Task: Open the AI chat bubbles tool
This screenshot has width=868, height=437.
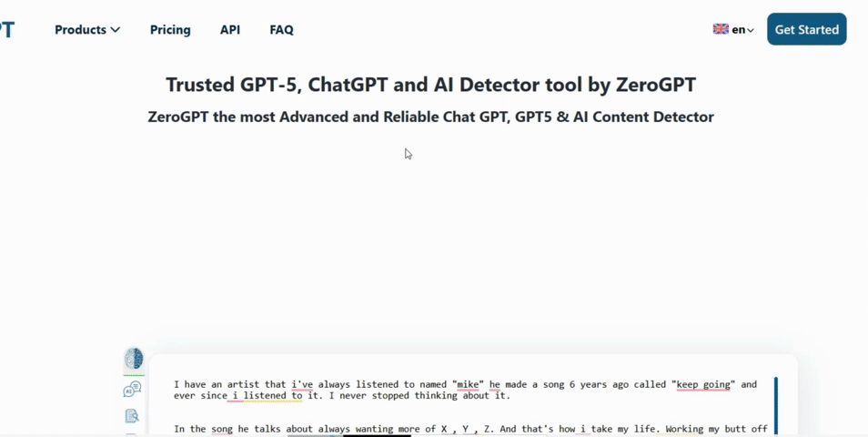Action: coord(132,390)
